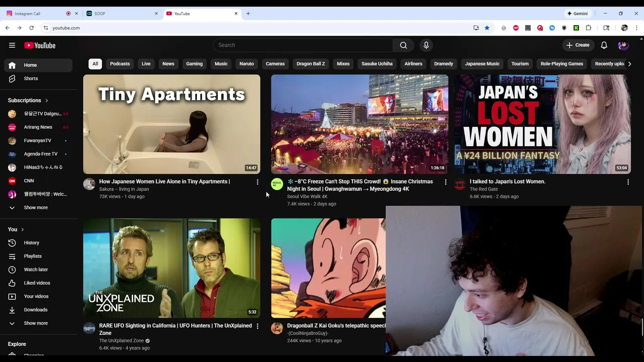Start voice search with microphone icon
This screenshot has height=362, width=644.
tap(426, 45)
